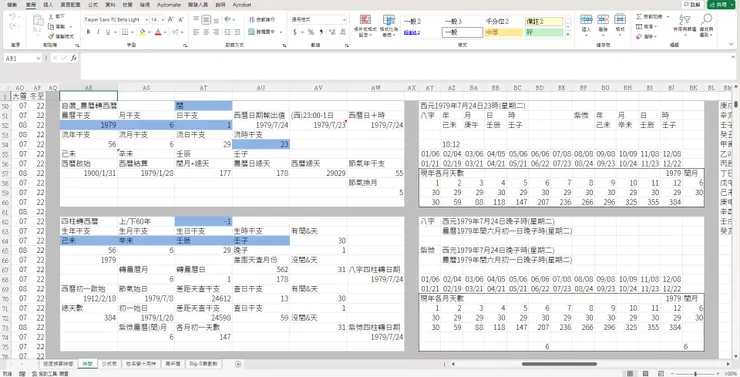Click the red font color A

click(158, 32)
